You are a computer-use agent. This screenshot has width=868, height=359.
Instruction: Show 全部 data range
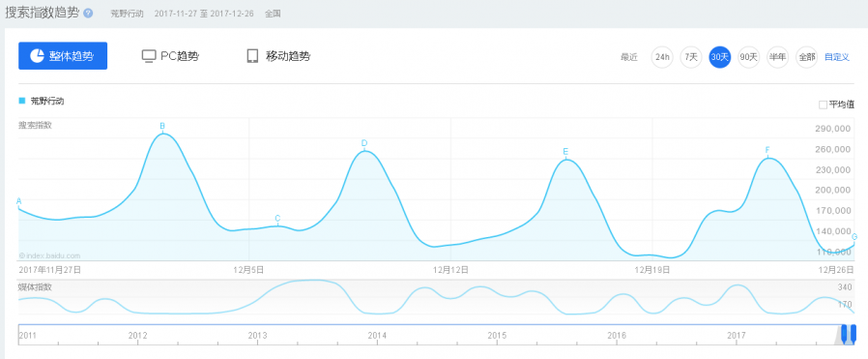[806, 57]
